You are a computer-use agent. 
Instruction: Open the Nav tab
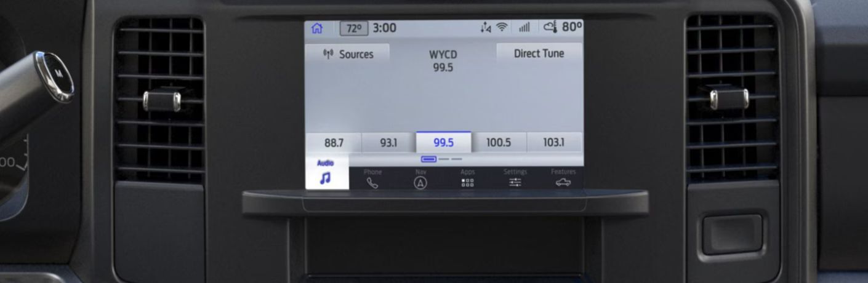point(420,178)
